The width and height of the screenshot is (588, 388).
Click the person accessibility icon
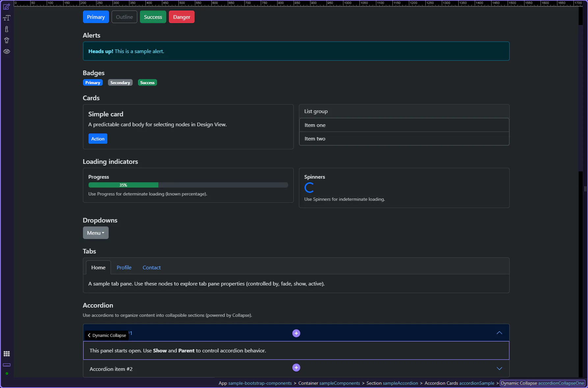point(7,40)
